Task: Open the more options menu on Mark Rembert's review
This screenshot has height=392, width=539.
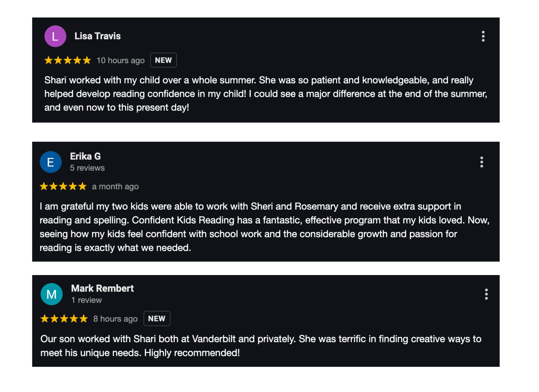Action: click(486, 294)
